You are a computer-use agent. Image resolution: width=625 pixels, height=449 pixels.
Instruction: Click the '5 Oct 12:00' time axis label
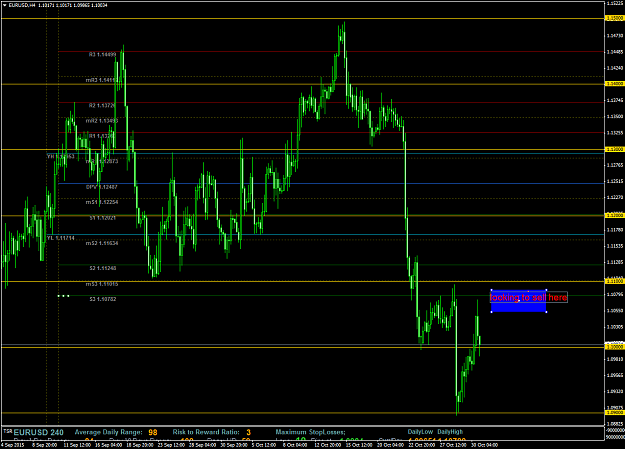click(x=264, y=445)
